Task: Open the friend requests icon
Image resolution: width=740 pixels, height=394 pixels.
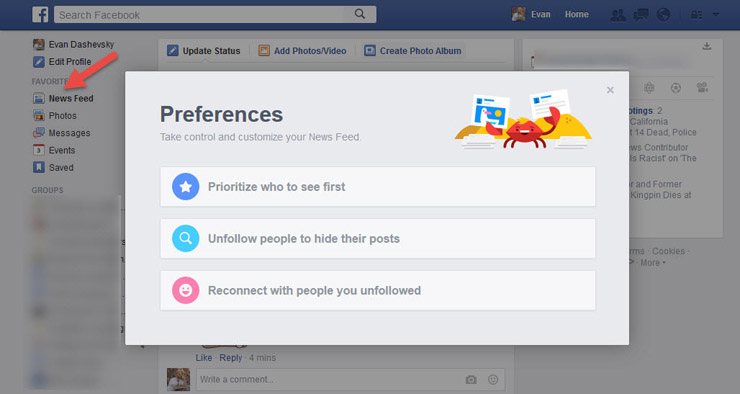Action: click(x=618, y=15)
